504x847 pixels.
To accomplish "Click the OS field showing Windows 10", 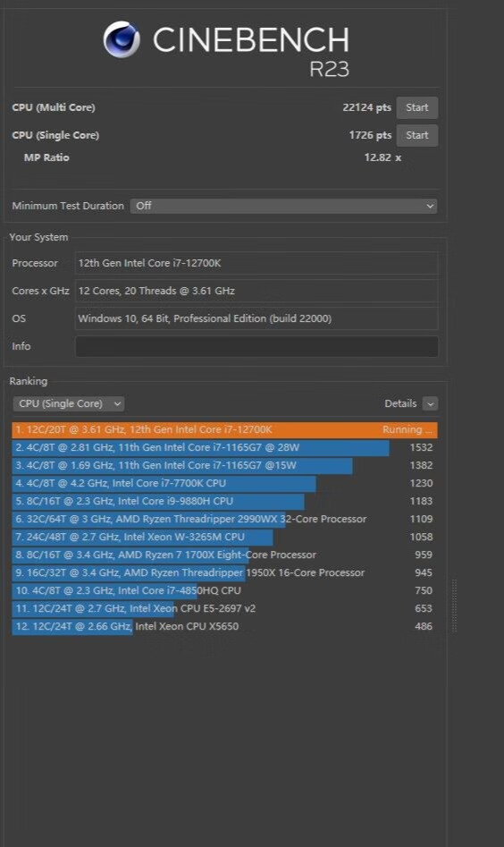I will point(256,318).
